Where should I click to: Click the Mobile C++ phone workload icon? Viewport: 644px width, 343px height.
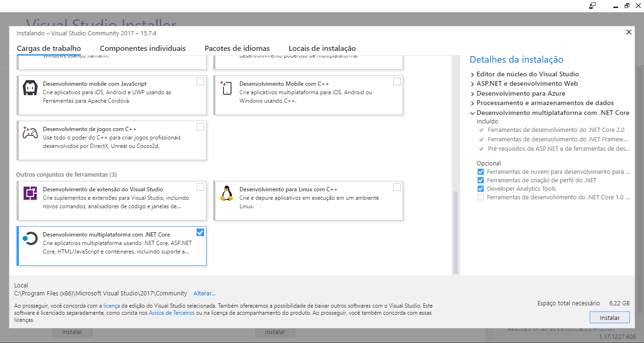[227, 88]
